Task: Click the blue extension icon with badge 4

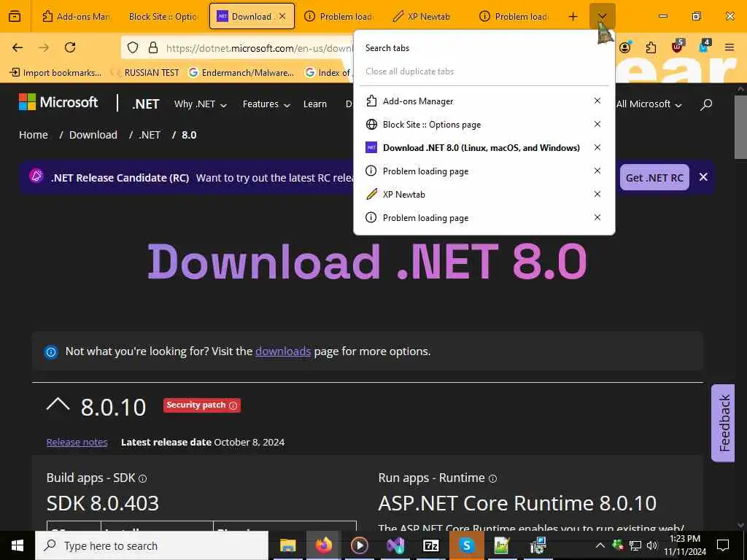Action: click(x=704, y=46)
